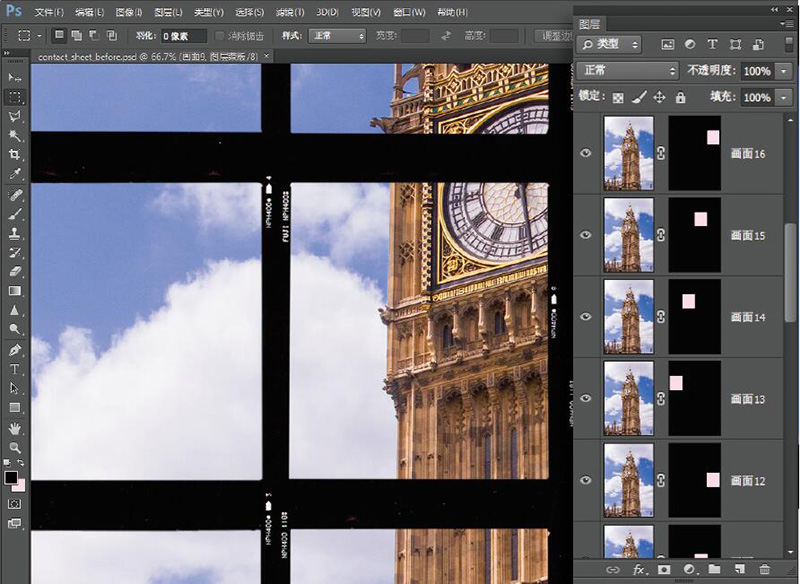
Task: Filter layers by pixel type
Action: [x=667, y=45]
